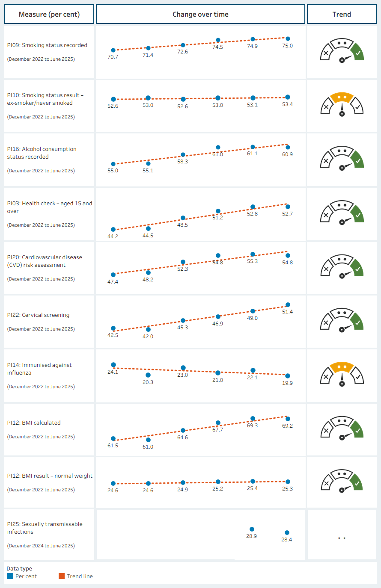
Task: Click the blue Per cent legend swatch
Action: 10,576
